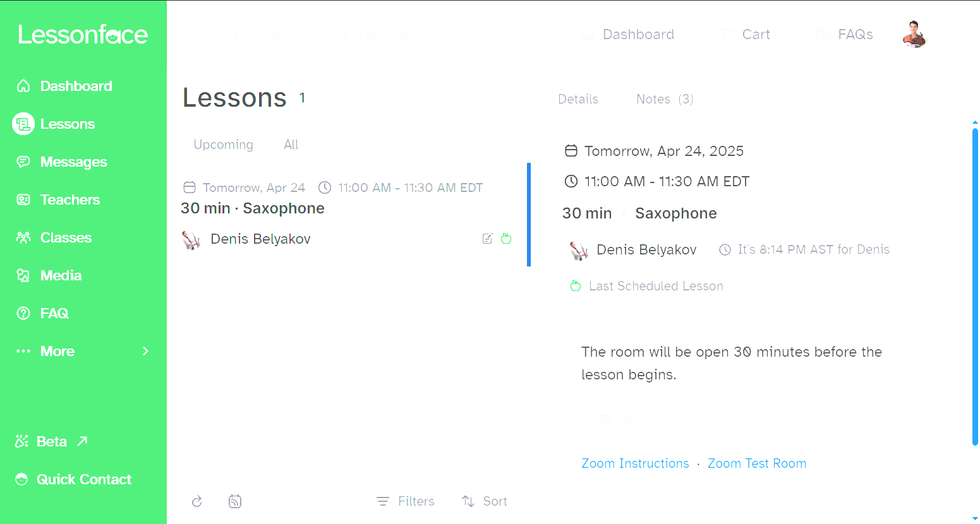
Task: Select the All lessons tab
Action: 291,145
